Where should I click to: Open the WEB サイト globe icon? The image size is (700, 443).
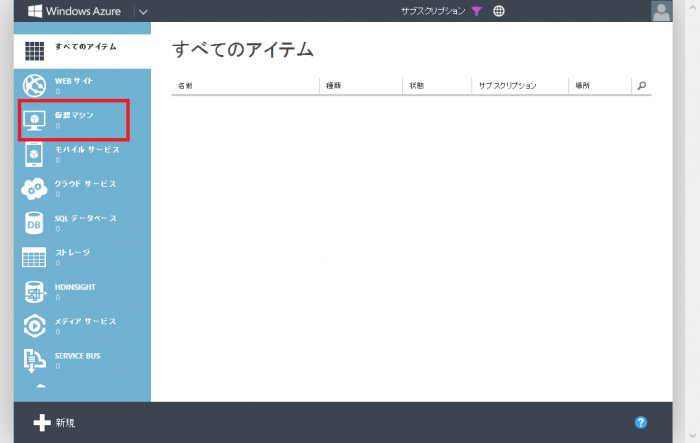[x=34, y=85]
